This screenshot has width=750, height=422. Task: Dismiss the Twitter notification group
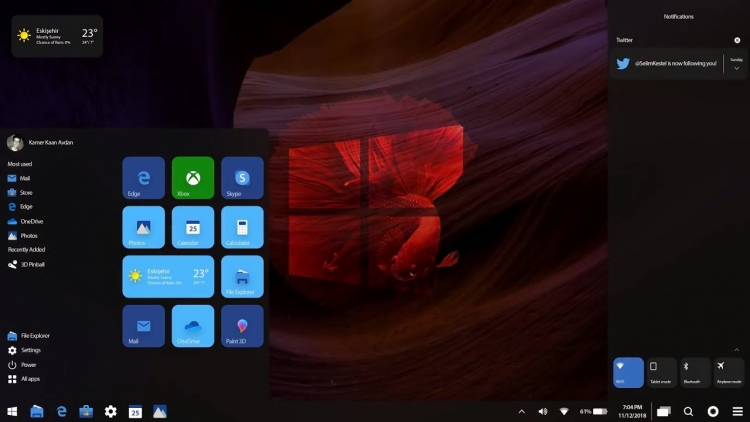pyautogui.click(x=737, y=40)
